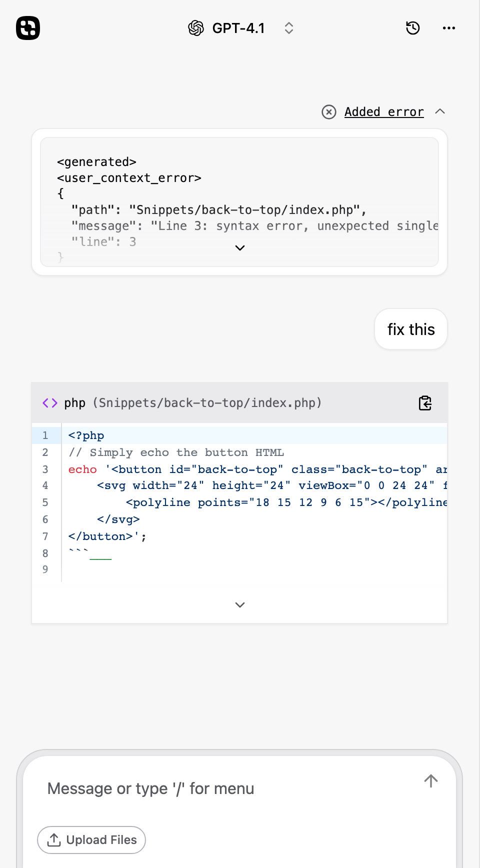480x868 pixels.
Task: Click line number 1 in code gutter
Action: 45,435
